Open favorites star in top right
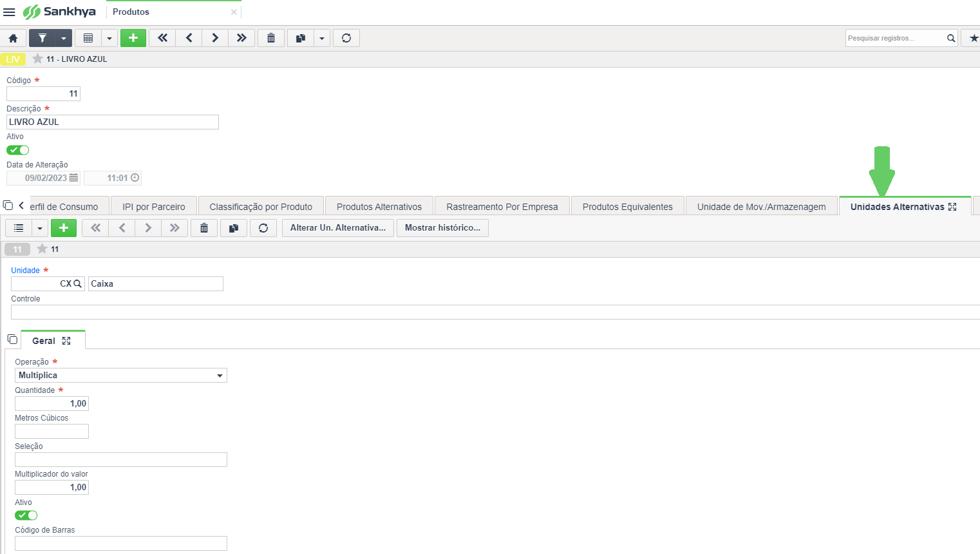980x554 pixels. point(973,38)
